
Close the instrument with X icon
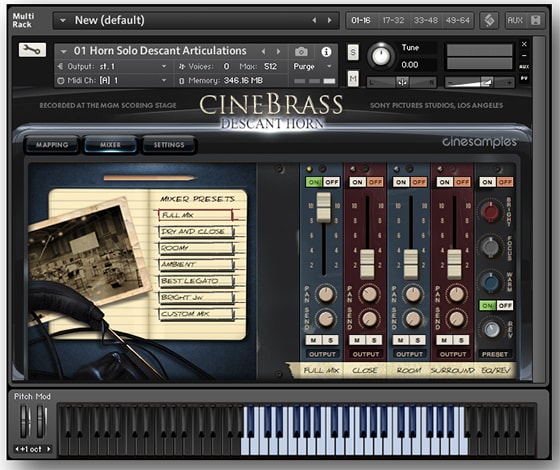click(x=524, y=44)
